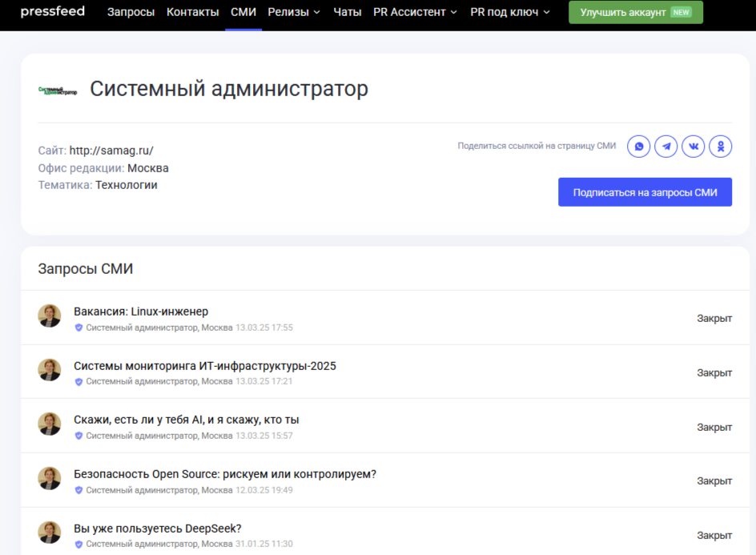
Task: Open the Чаты menu item
Action: 347,12
